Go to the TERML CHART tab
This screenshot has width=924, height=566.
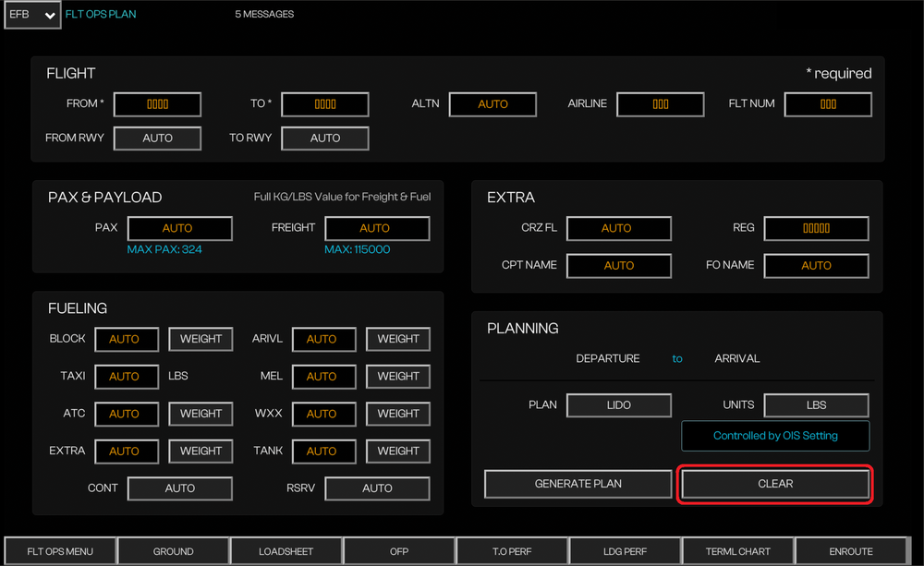click(x=737, y=551)
